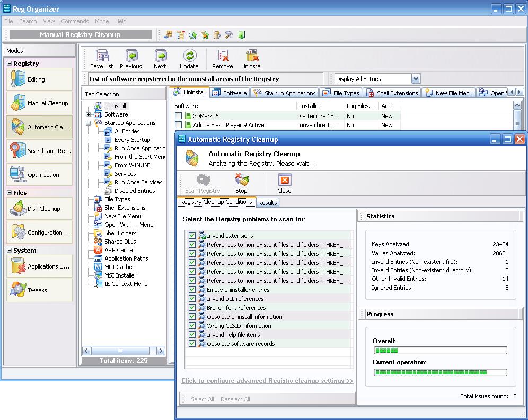This screenshot has width=528, height=420.
Task: Check the 3DMark06 entry checkbox
Action: pos(179,116)
